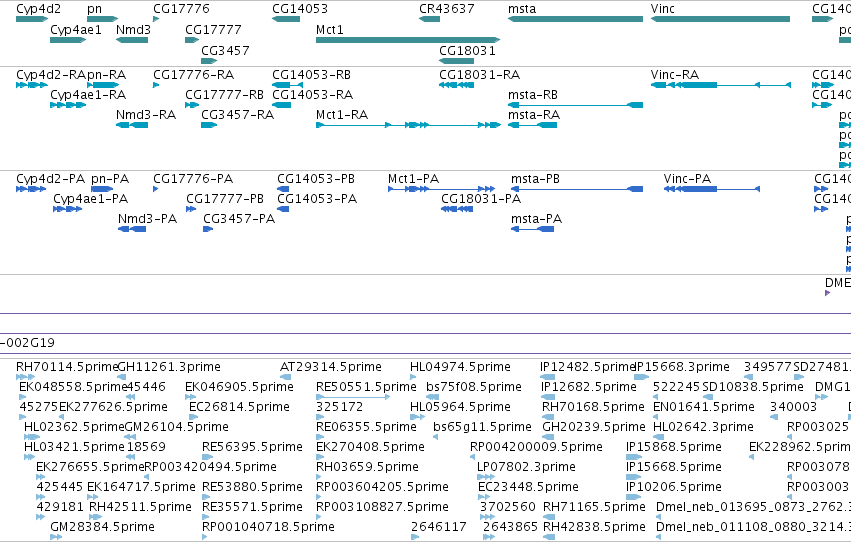The height and width of the screenshot is (542, 851).
Task: Click the CG17777-RB transcript label
Action: pos(225,94)
